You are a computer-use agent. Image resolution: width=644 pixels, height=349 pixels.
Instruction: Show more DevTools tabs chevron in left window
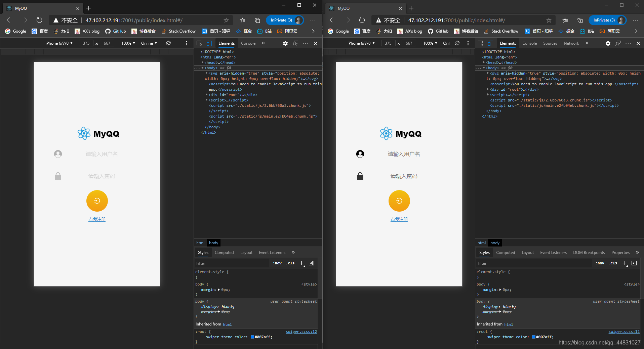[263, 43]
